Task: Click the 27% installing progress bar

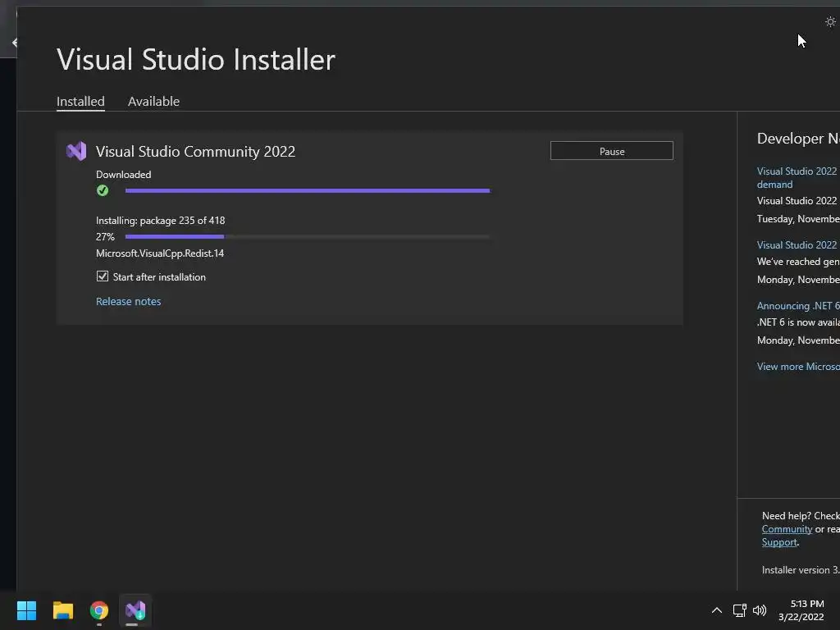Action: click(308, 236)
